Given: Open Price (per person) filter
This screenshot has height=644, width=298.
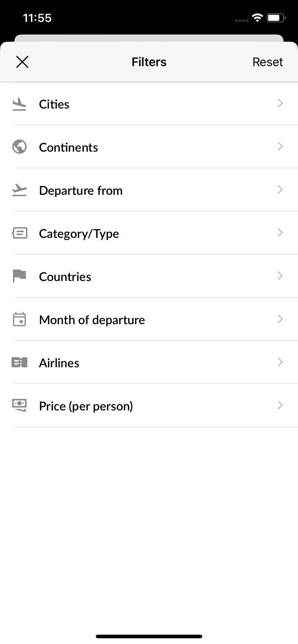Looking at the screenshot, I should coord(149,405).
